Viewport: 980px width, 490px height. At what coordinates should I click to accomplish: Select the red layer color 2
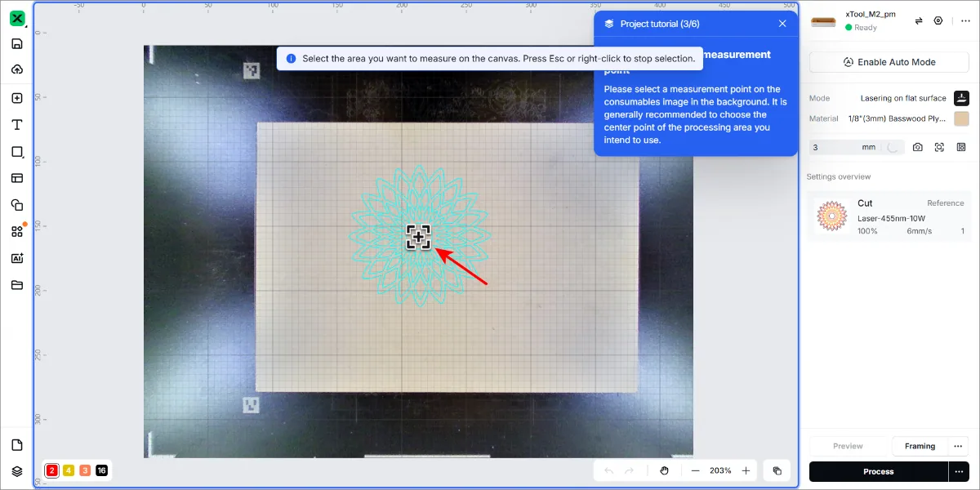point(52,470)
